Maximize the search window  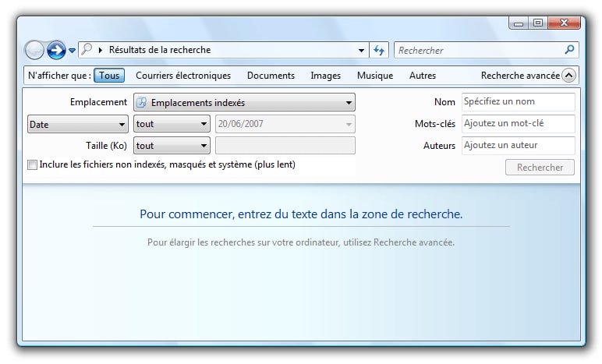pyautogui.click(x=538, y=23)
